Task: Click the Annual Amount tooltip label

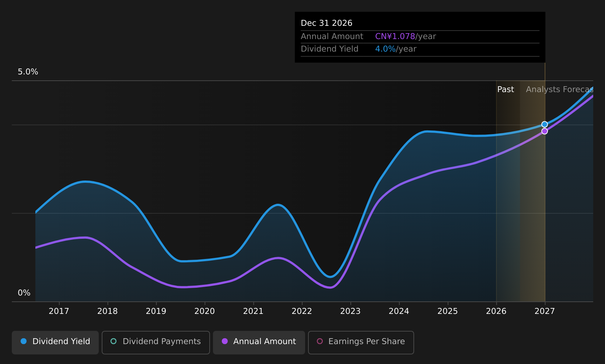Action: [x=332, y=36]
